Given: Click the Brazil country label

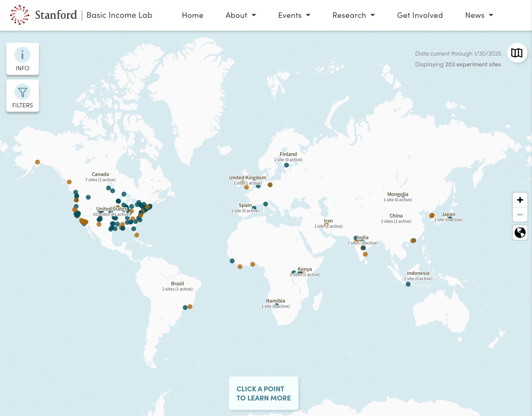Looking at the screenshot, I should (x=177, y=284).
